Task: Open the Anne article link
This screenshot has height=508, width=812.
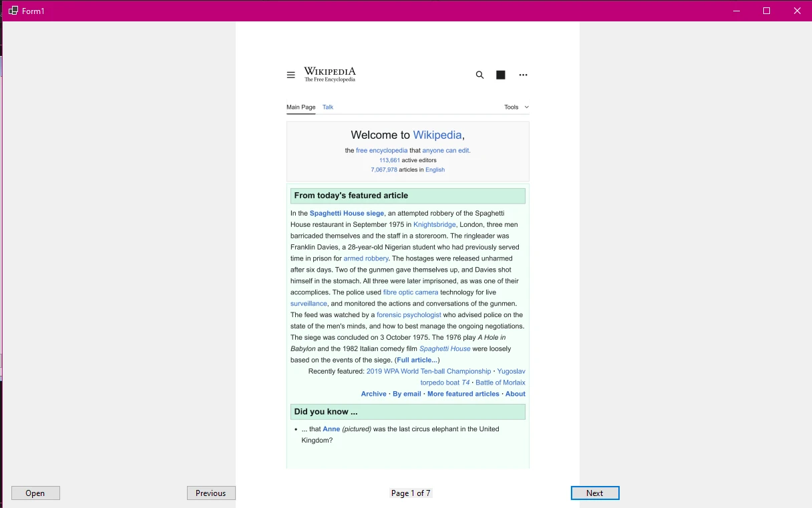Action: (331, 429)
